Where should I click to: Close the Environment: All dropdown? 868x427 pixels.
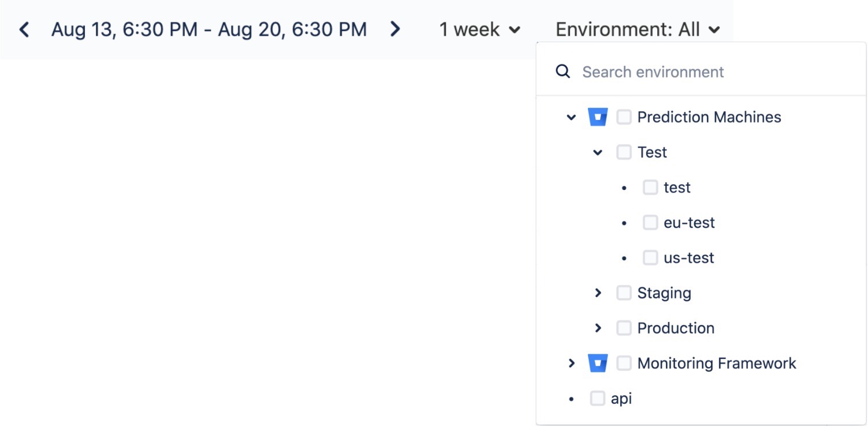[x=638, y=29]
